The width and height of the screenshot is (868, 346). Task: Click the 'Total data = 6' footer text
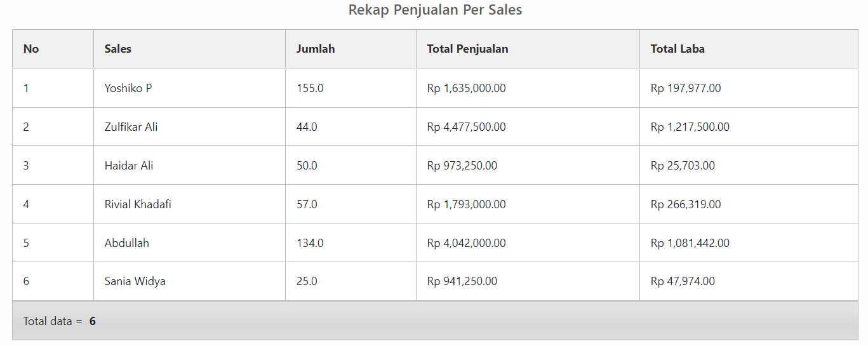pos(60,321)
